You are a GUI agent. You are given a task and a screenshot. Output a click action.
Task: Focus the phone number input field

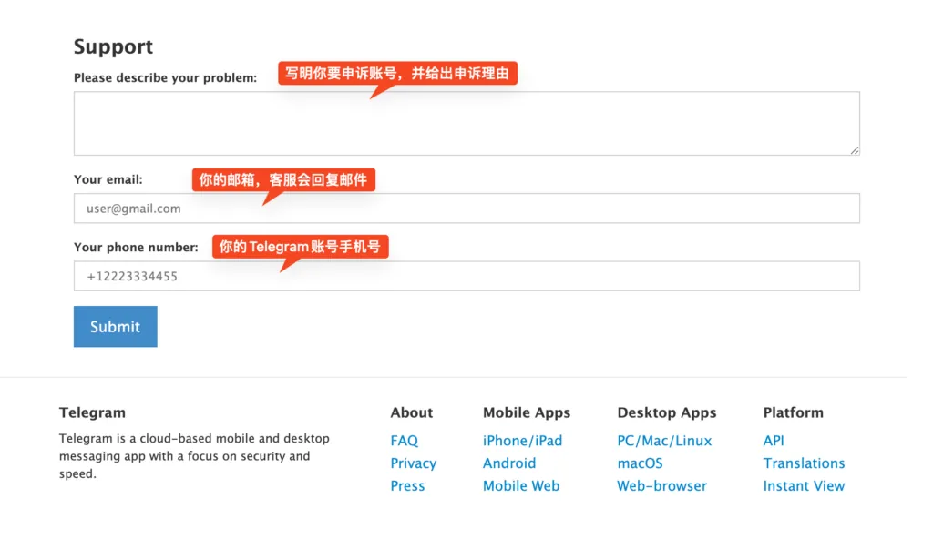coord(466,276)
